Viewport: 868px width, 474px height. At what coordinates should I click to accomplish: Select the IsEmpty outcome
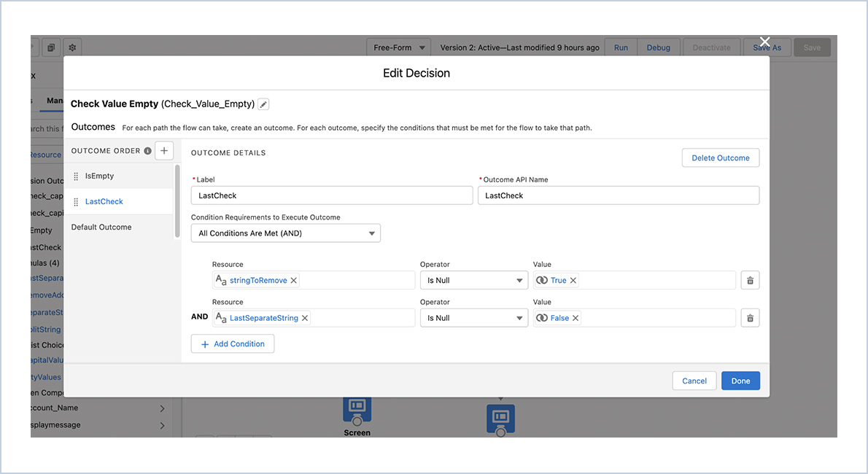coord(100,176)
